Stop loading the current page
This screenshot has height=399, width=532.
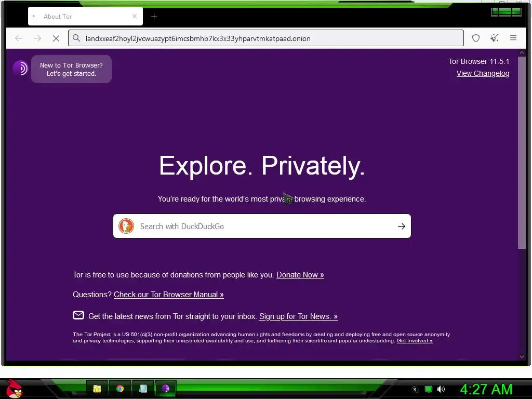tap(56, 38)
